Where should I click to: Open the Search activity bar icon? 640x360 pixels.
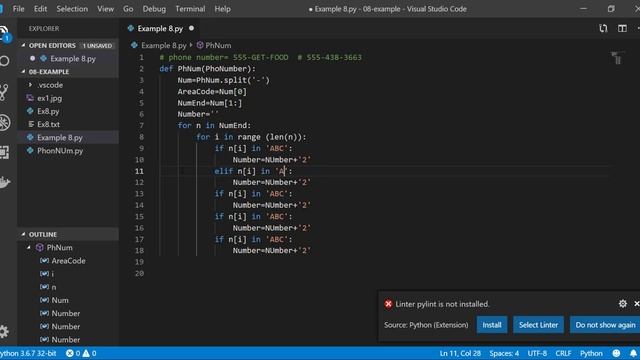4,61
